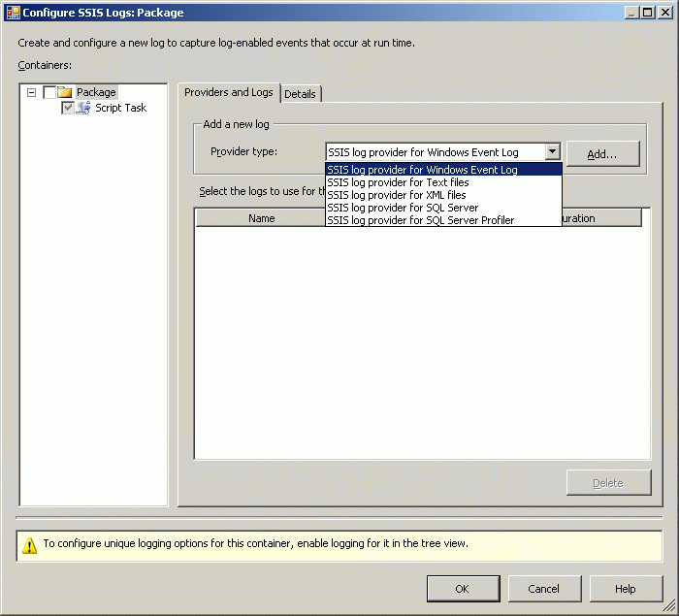
Task: Click the SSIS icon in the title bar
Action: click(x=14, y=13)
